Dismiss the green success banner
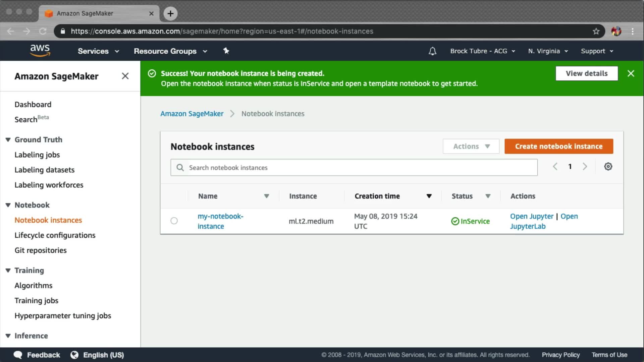 (631, 73)
